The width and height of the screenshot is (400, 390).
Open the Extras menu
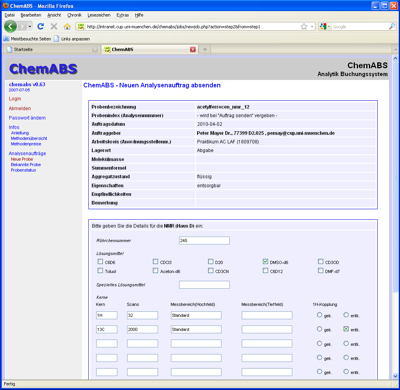(x=123, y=15)
